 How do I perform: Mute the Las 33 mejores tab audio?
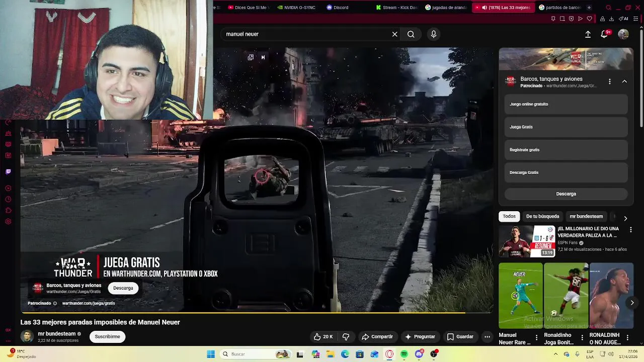(484, 8)
